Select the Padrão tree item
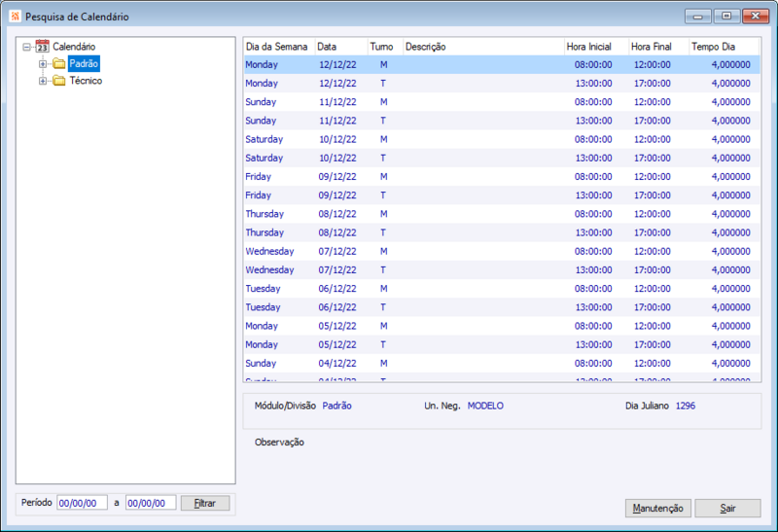Screen dimensions: 778x532 click(84, 63)
